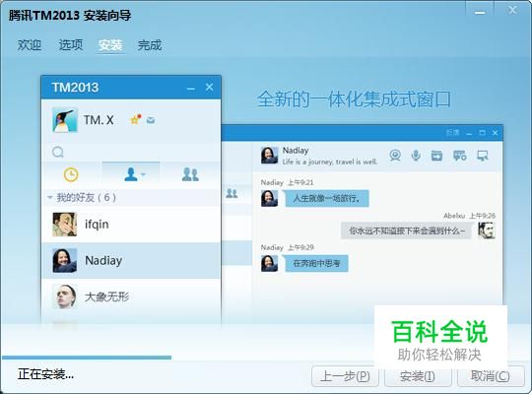This screenshot has height=394, width=532.
Task: Click signature 'Life is a journey, travel is well.'
Action: pyautogui.click(x=330, y=162)
